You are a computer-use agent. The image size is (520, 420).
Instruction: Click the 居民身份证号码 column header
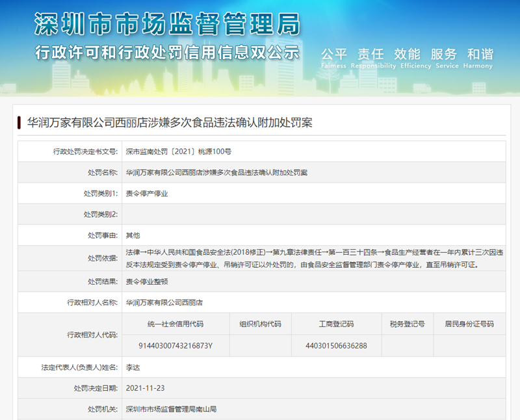pyautogui.click(x=469, y=324)
